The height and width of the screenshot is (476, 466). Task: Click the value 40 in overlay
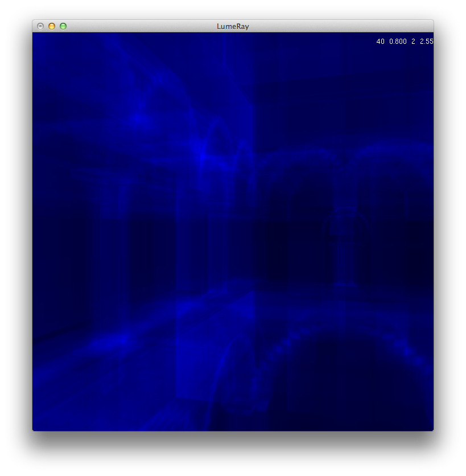380,42
